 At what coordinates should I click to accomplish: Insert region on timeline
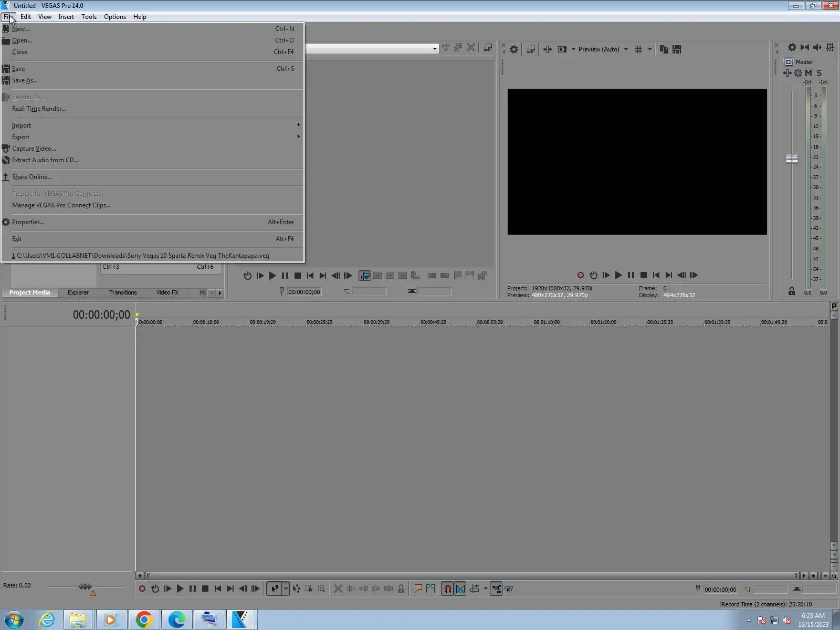(431, 589)
